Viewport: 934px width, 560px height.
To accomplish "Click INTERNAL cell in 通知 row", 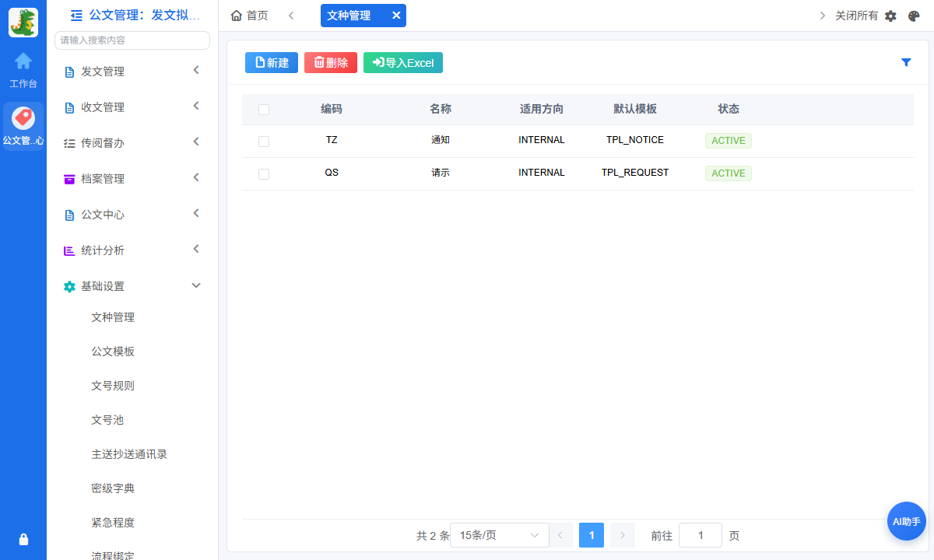I will tap(542, 141).
